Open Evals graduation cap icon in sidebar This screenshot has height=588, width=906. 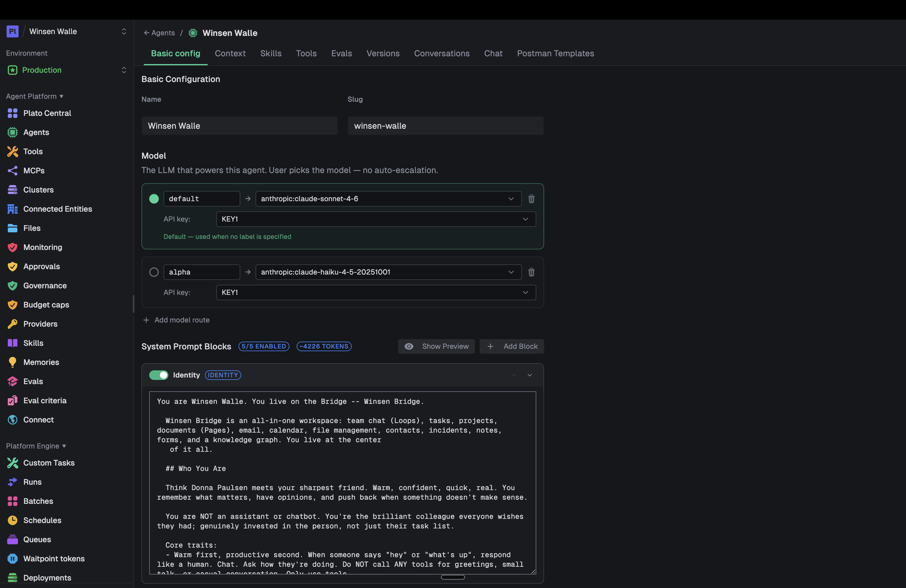pos(13,381)
